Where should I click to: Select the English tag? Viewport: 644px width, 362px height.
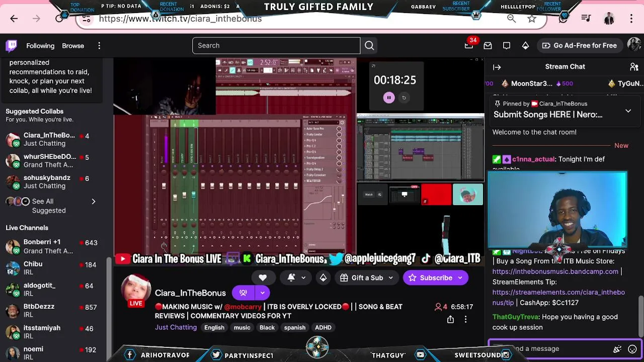point(214,328)
